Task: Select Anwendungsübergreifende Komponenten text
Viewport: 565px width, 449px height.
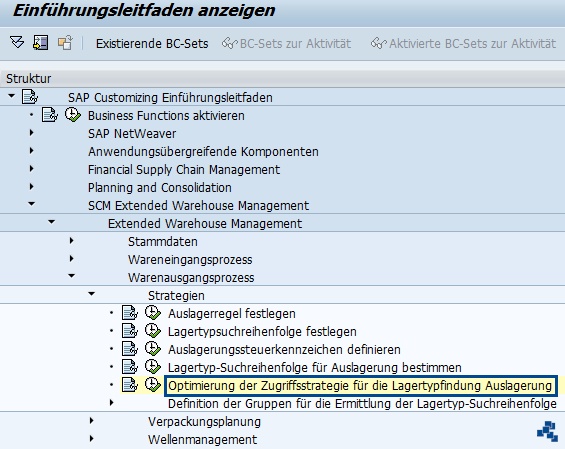Action: 203,152
